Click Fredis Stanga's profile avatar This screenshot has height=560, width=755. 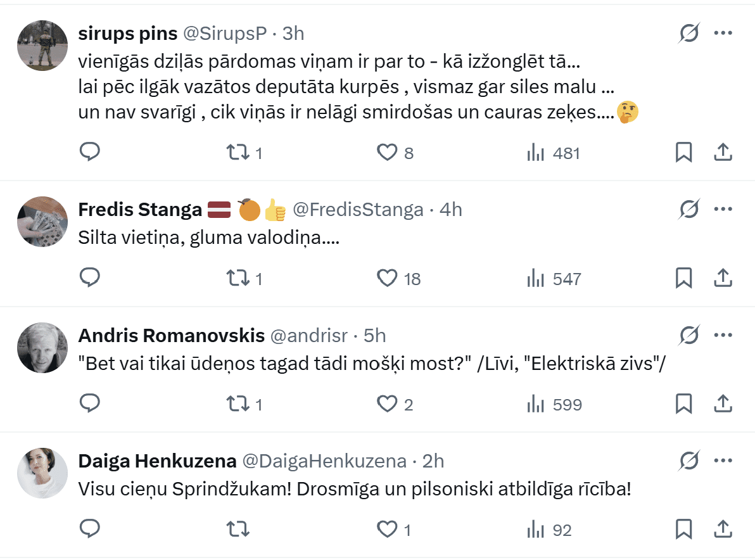(42, 221)
